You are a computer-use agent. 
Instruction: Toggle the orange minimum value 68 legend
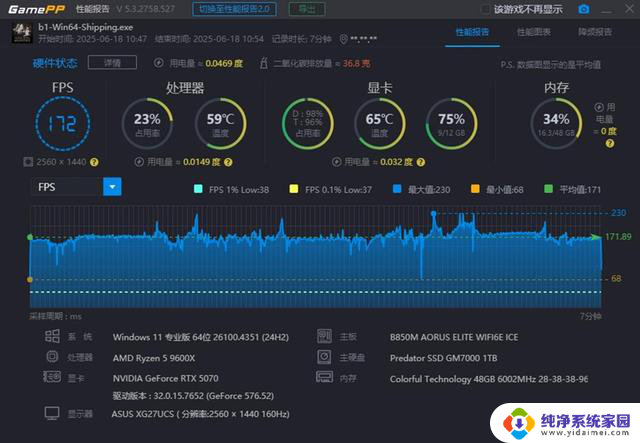497,189
